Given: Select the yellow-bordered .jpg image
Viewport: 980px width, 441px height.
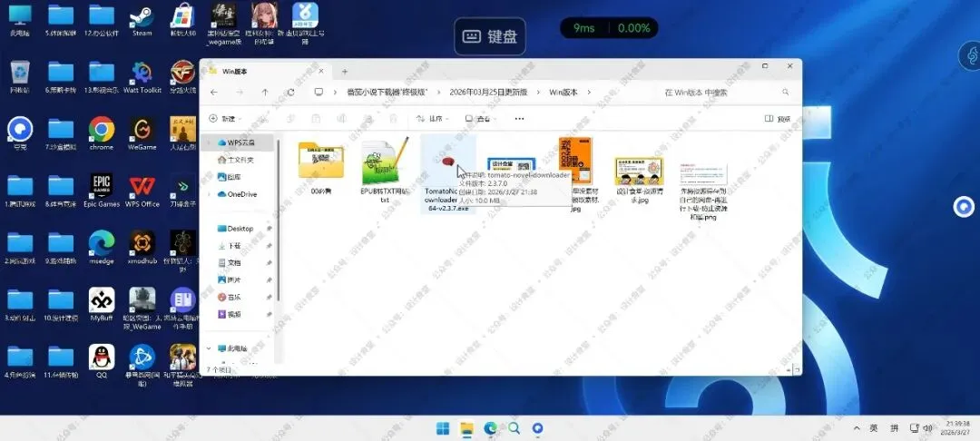Looking at the screenshot, I should coord(638,179).
